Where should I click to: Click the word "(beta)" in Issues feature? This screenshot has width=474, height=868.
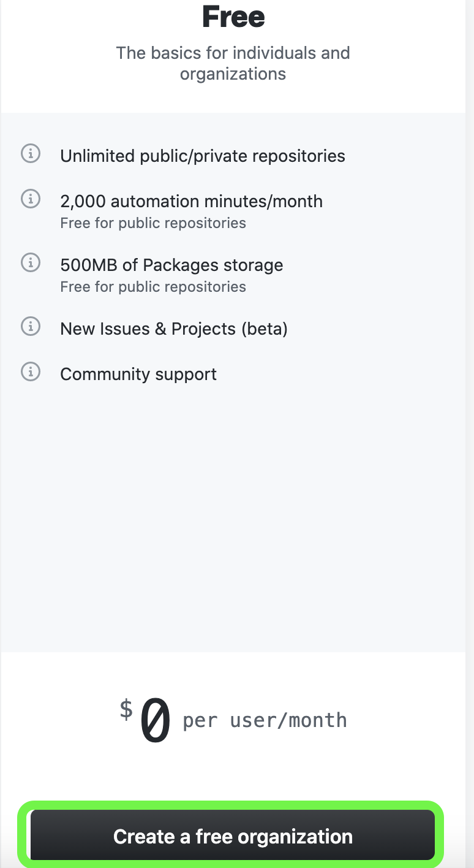point(265,329)
